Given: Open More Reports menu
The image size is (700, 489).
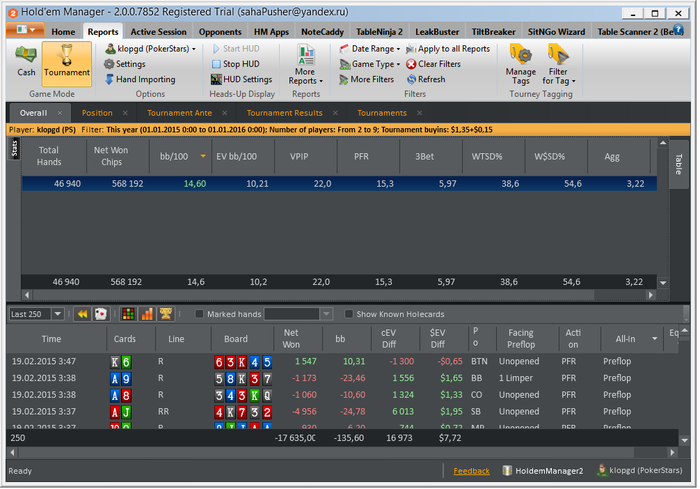Looking at the screenshot, I should 305,65.
